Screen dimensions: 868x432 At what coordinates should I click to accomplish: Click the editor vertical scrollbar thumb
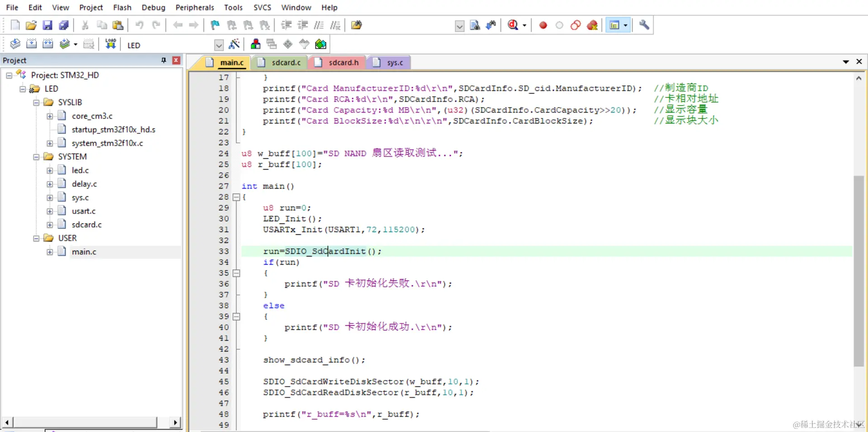(x=859, y=271)
